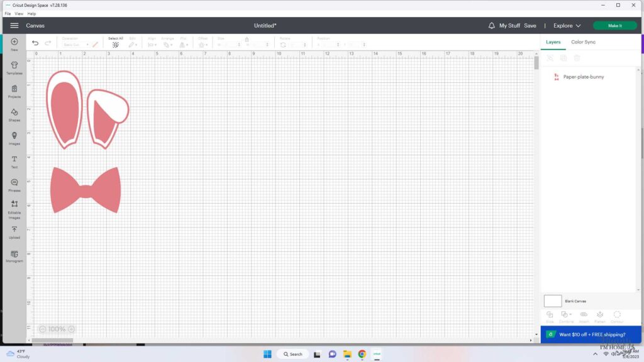Expand the Combine dropdown
The width and height of the screenshot is (644, 362).
pyautogui.click(x=567, y=315)
